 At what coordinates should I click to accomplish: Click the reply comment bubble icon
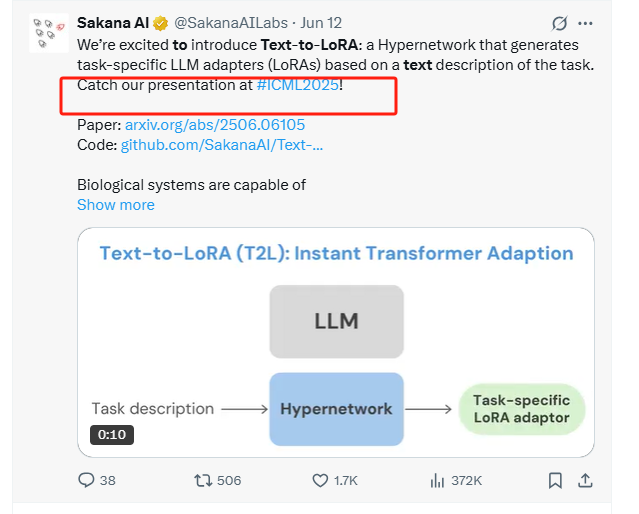tap(86, 480)
